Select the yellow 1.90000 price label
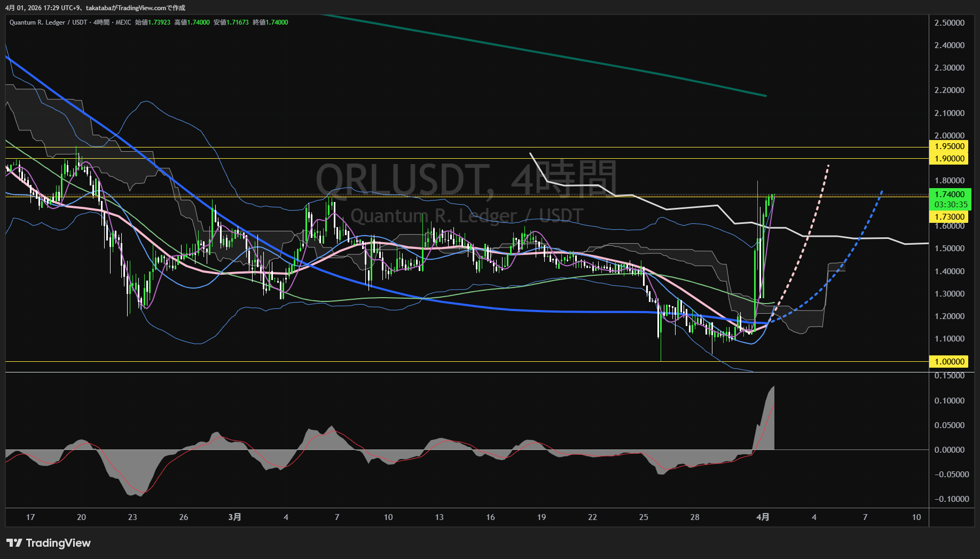This screenshot has width=980, height=559. pyautogui.click(x=950, y=159)
